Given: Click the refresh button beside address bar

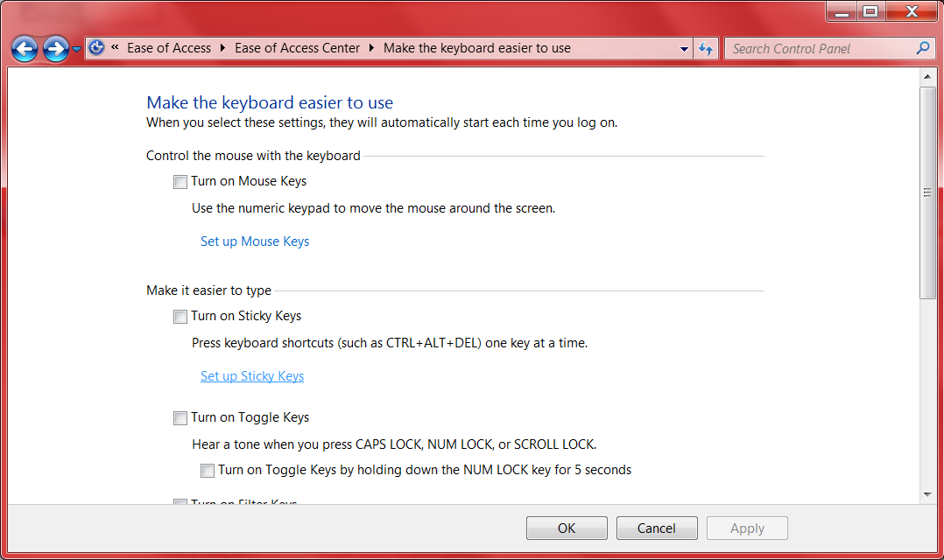Looking at the screenshot, I should (706, 49).
